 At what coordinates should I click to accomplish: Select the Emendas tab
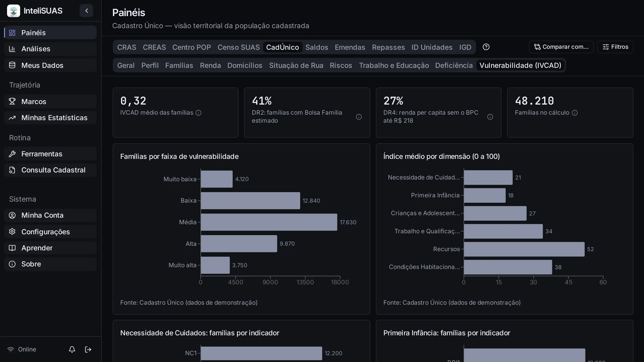350,47
